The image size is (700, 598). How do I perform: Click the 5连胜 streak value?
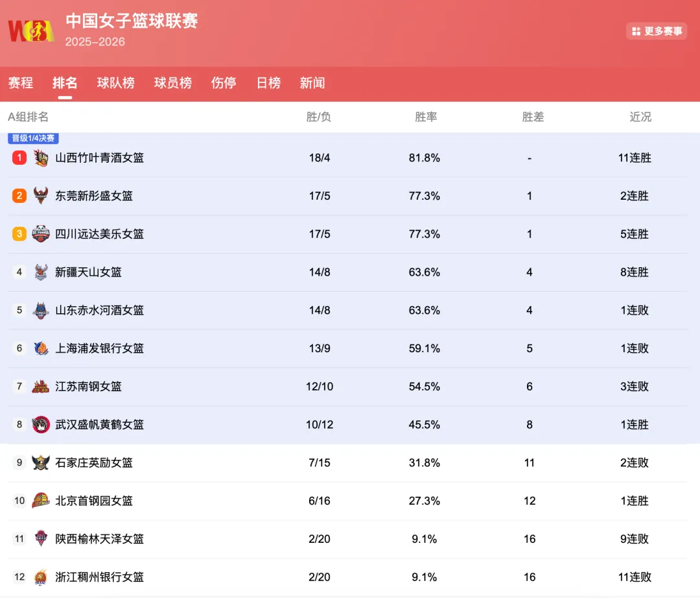tap(635, 234)
